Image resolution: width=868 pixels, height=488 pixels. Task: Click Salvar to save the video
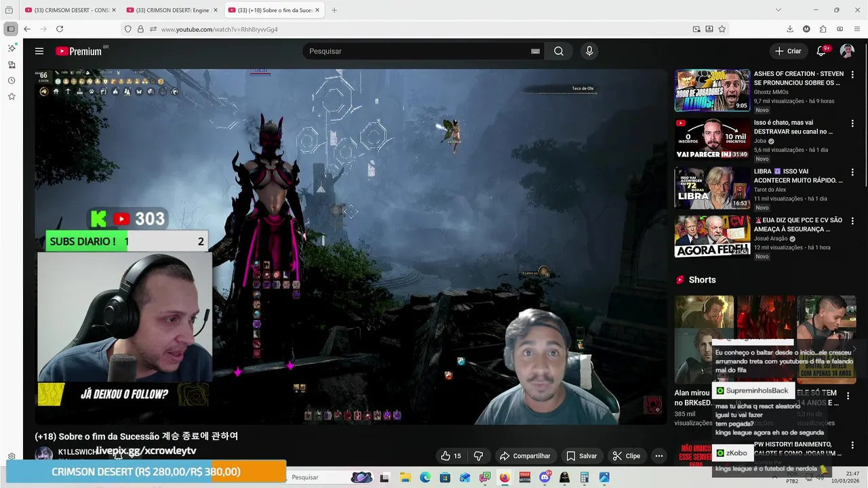pyautogui.click(x=582, y=456)
